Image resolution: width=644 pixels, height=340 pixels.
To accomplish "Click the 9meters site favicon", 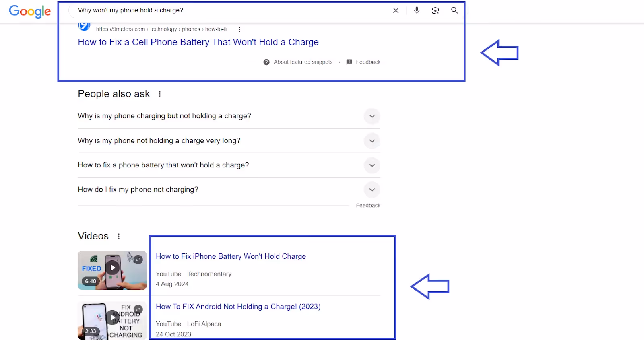I will (x=84, y=27).
